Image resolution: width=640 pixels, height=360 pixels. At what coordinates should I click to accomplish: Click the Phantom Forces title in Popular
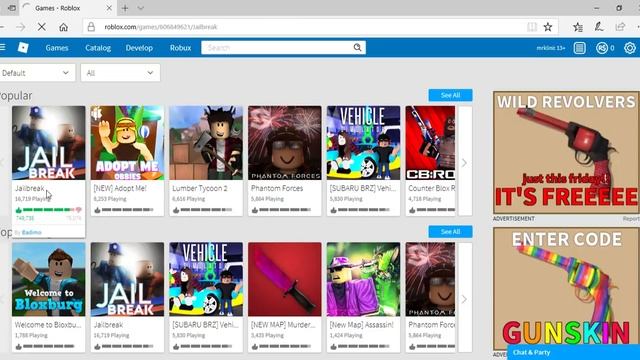pyautogui.click(x=277, y=188)
